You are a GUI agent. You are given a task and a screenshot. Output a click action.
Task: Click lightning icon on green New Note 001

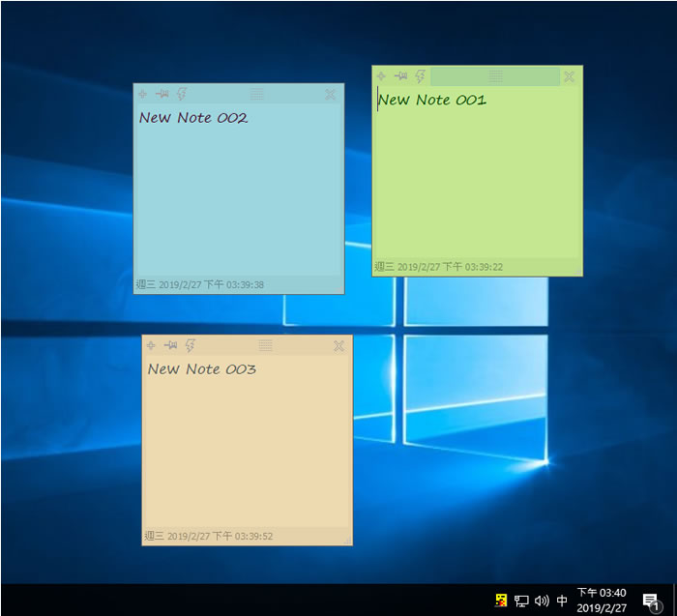click(420, 76)
